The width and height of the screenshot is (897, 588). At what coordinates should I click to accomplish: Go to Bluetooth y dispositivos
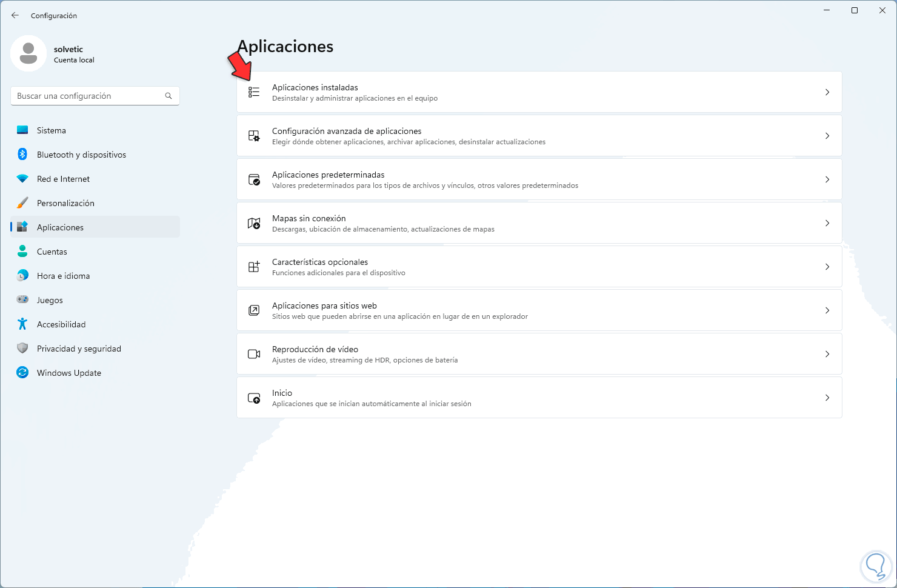tap(95, 155)
